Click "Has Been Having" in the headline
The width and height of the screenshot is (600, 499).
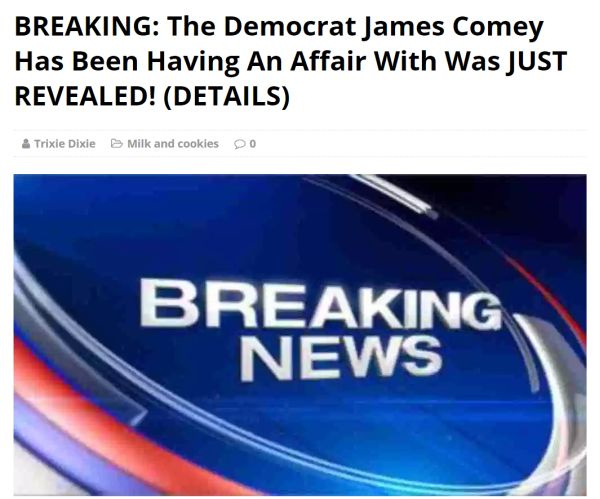coord(127,62)
